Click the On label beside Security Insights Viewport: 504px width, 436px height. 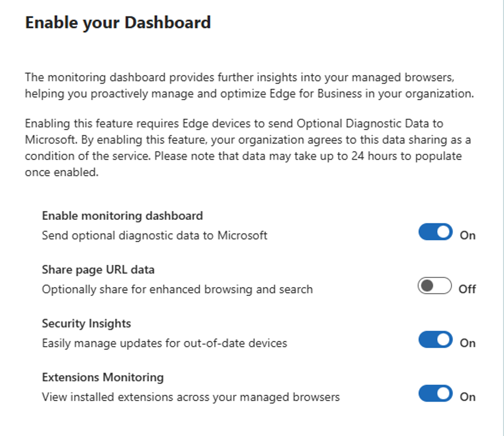tap(468, 343)
